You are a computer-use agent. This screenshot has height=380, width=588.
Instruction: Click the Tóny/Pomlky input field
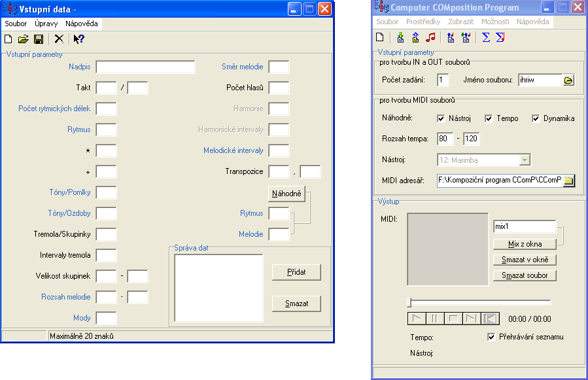pos(106,192)
